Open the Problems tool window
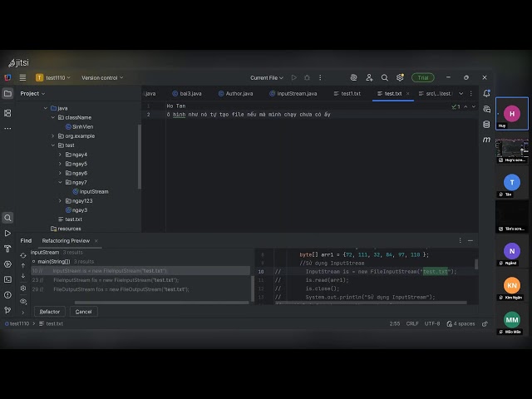 [7, 295]
